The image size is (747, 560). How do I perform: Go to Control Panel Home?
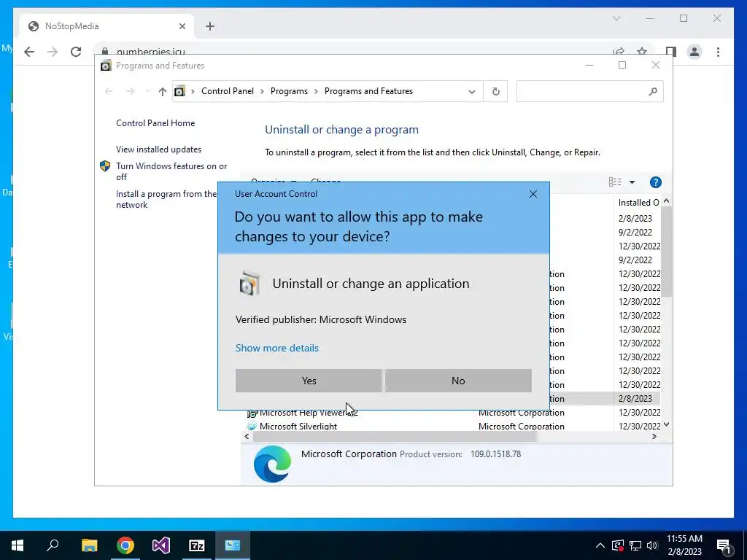pos(155,123)
